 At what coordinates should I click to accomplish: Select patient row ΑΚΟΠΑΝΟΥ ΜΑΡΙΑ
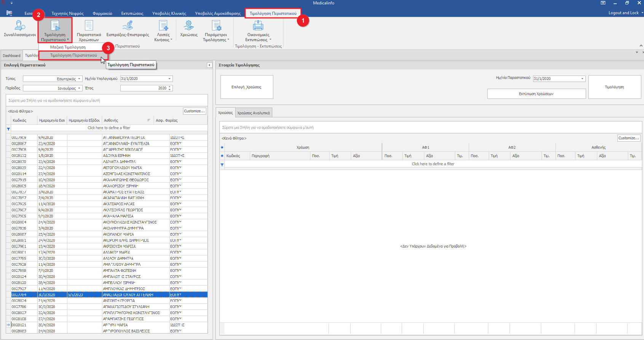click(x=118, y=235)
